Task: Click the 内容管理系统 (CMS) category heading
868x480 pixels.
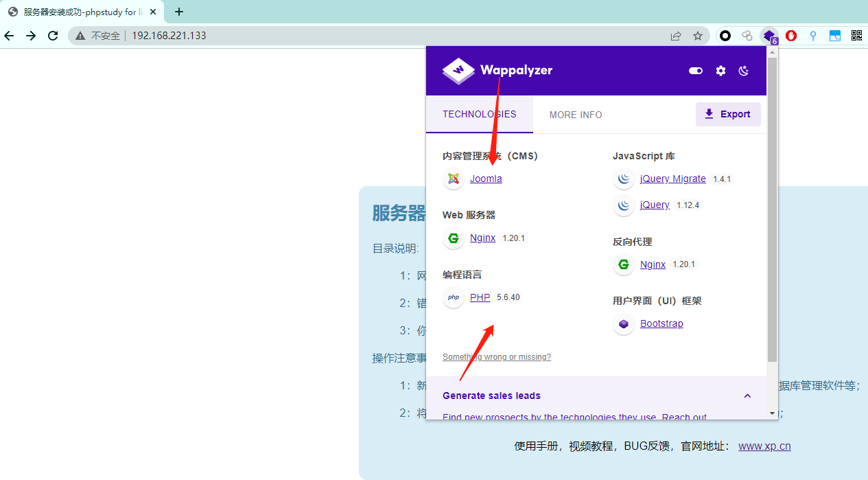Action: pos(490,156)
